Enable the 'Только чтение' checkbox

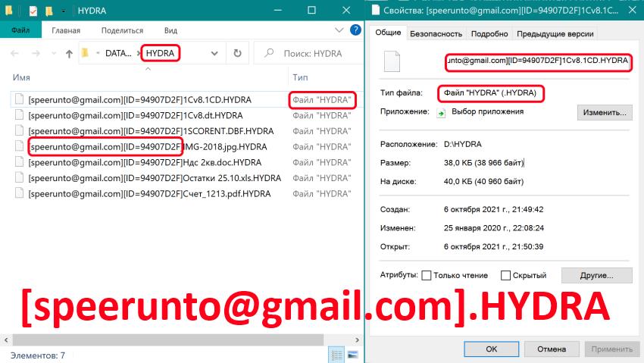coord(427,276)
